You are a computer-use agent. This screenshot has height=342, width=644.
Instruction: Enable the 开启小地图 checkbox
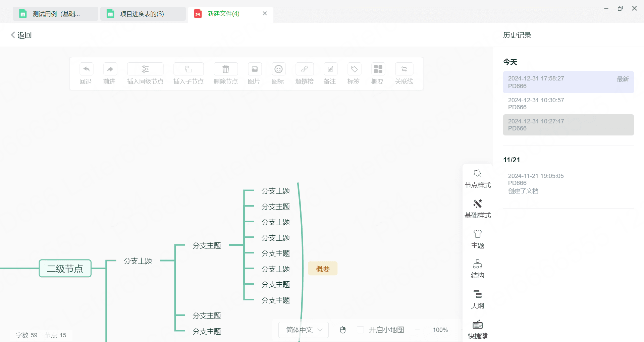(361, 330)
